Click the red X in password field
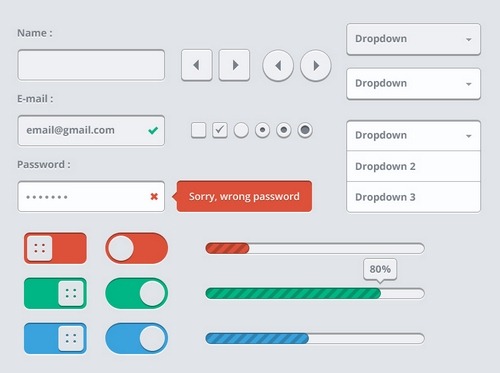This screenshot has height=373, width=500. (x=154, y=197)
